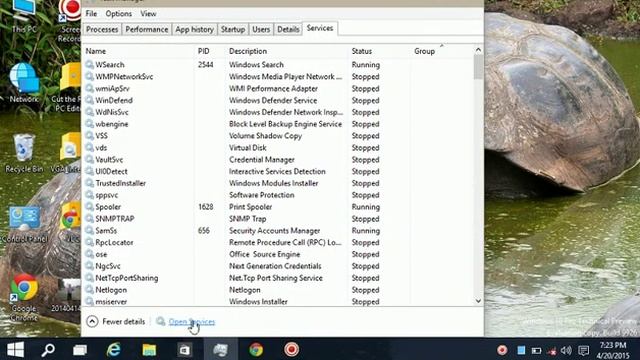
Task: Sort services by Name column header
Action: click(x=96, y=51)
